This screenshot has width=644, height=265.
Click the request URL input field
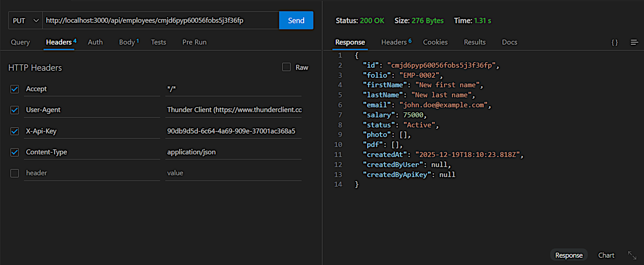click(x=161, y=21)
